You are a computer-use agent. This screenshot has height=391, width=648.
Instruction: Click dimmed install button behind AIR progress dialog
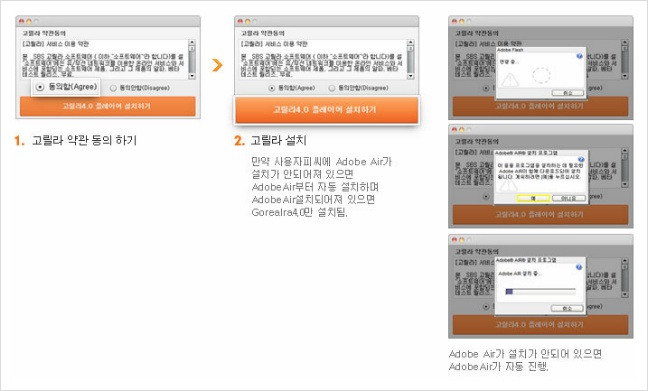pos(540,324)
